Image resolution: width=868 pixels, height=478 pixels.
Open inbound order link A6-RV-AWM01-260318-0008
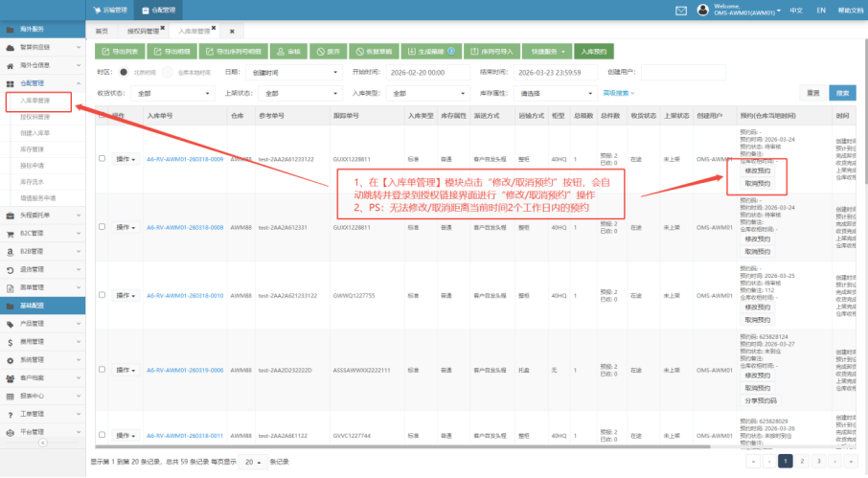click(185, 227)
